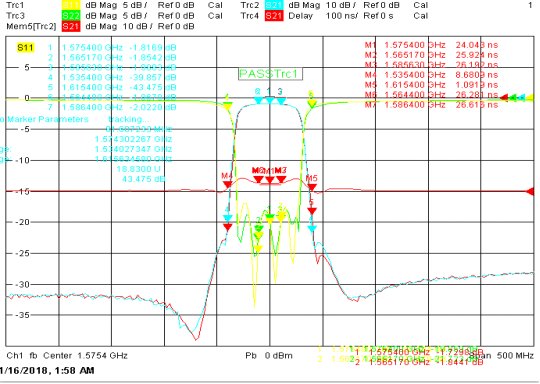The image size is (540, 384).
Task: Select the green S22 label for Trc3
Action: tap(71, 16)
